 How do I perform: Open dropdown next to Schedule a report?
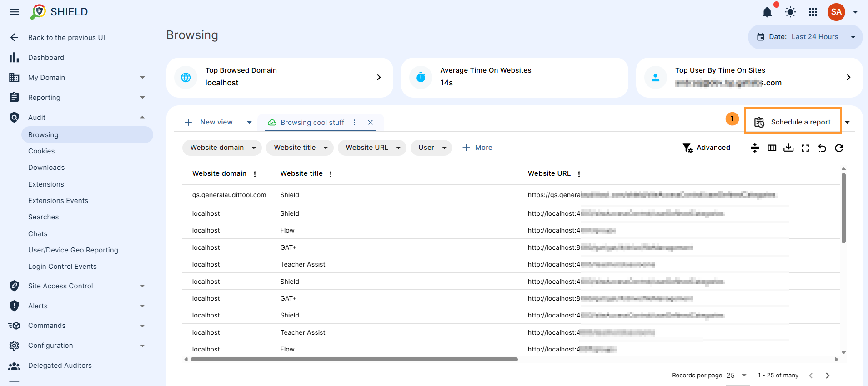coord(847,123)
